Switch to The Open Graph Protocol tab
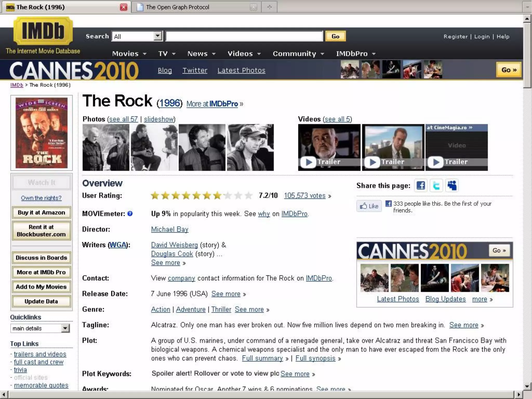 (178, 7)
